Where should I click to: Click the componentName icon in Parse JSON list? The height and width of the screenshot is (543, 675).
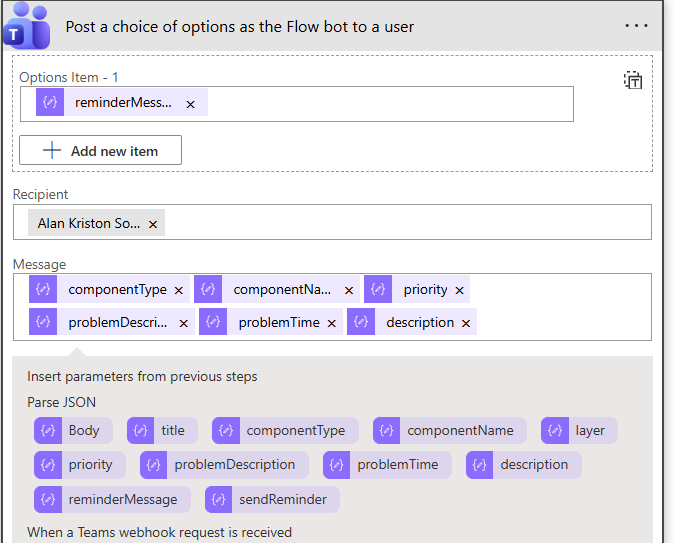pyautogui.click(x=387, y=431)
